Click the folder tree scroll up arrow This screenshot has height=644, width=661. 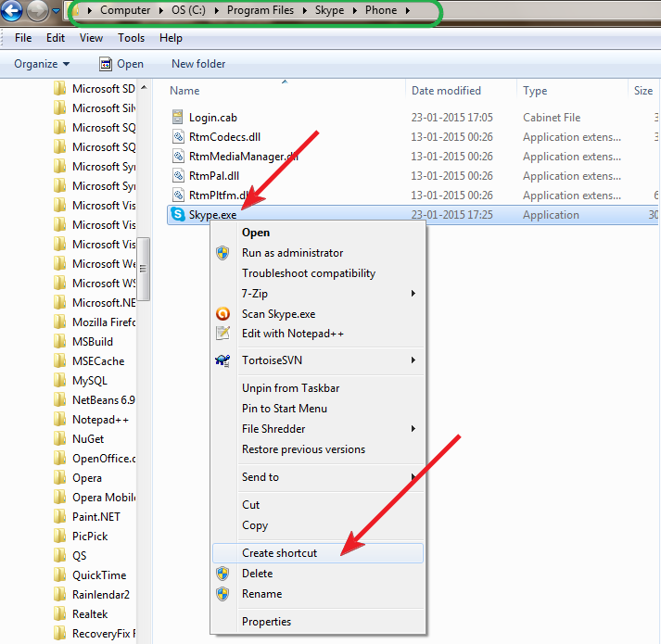pyautogui.click(x=144, y=88)
